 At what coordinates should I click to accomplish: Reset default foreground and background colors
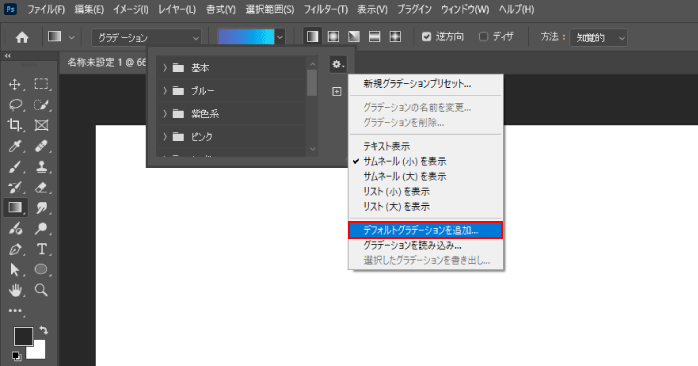coord(16,356)
